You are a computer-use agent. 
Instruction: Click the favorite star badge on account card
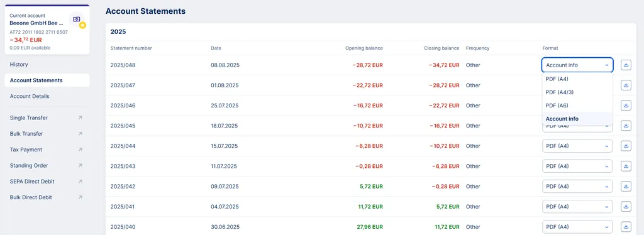82,25
